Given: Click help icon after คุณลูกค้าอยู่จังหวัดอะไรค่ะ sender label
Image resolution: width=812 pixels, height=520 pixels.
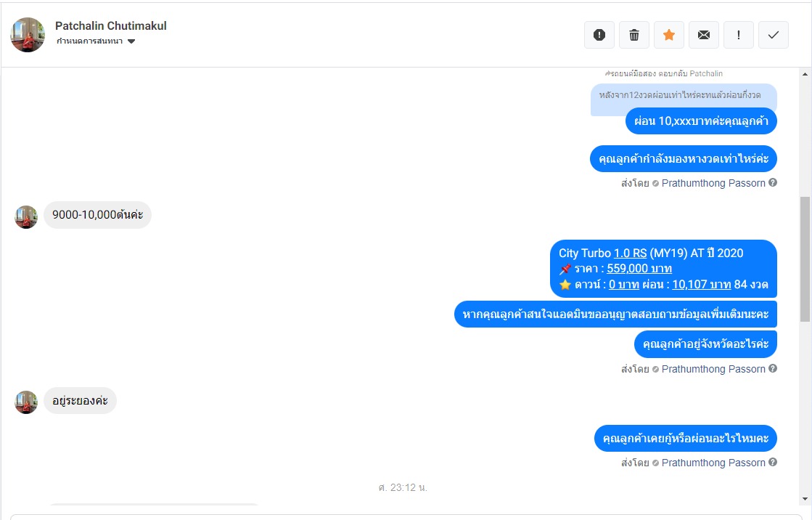Looking at the screenshot, I should click(773, 369).
